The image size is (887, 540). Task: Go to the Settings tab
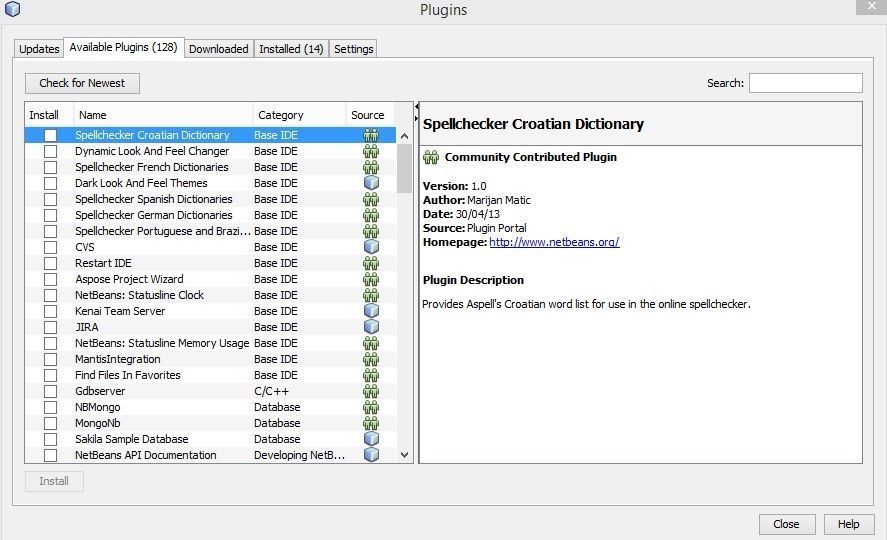(354, 49)
